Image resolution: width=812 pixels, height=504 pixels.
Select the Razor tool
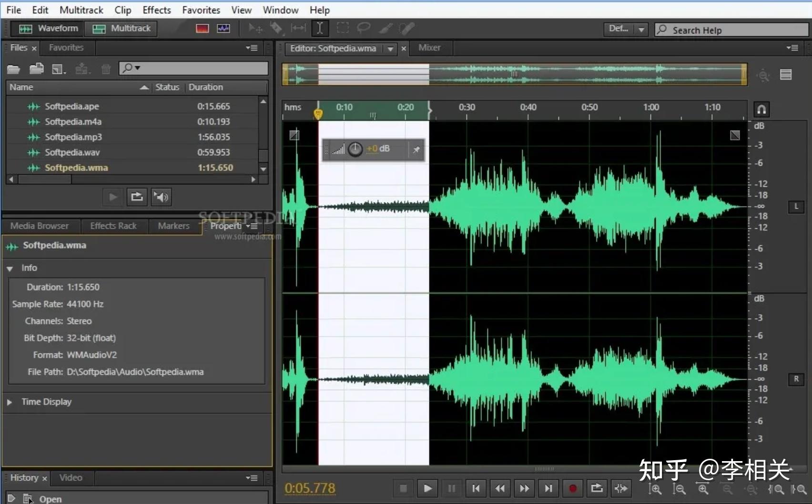click(x=276, y=29)
